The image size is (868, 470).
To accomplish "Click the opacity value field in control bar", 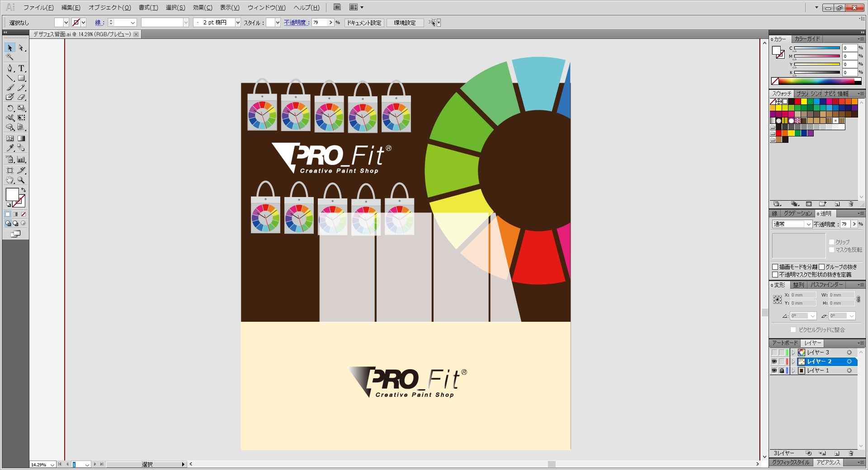I will [319, 23].
